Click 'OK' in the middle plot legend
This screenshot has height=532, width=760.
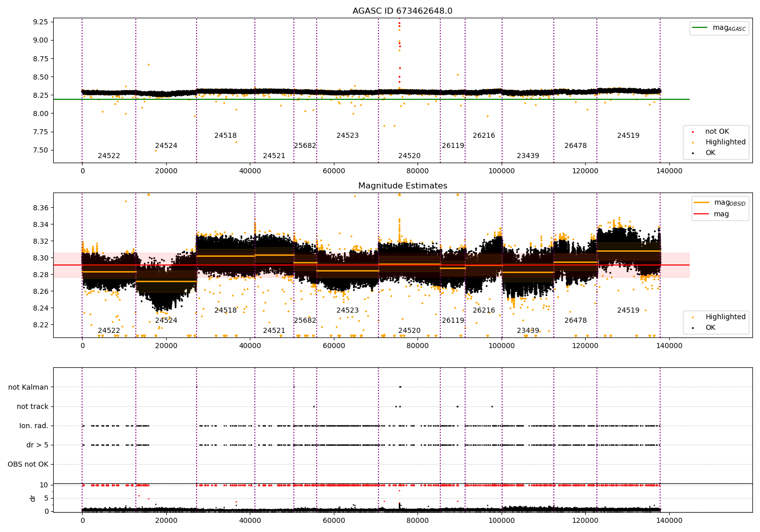[710, 327]
